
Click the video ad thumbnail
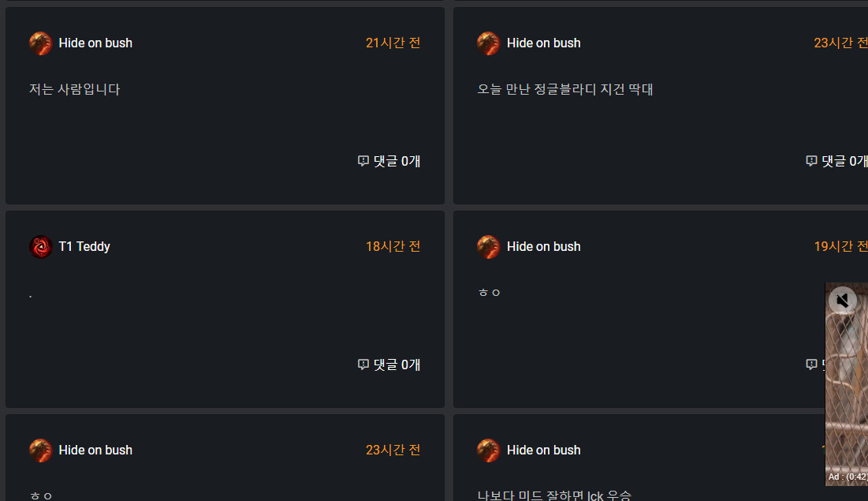[x=847, y=384]
